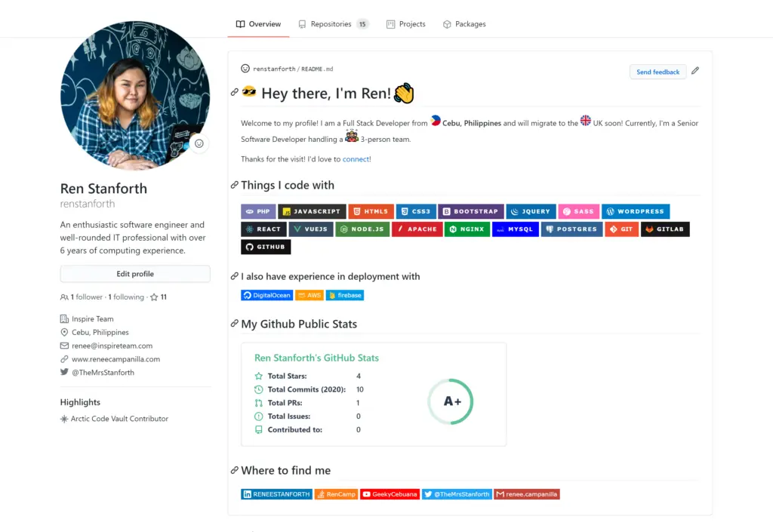Click the Node.js badge
This screenshot has width=773, height=532.
coord(362,229)
